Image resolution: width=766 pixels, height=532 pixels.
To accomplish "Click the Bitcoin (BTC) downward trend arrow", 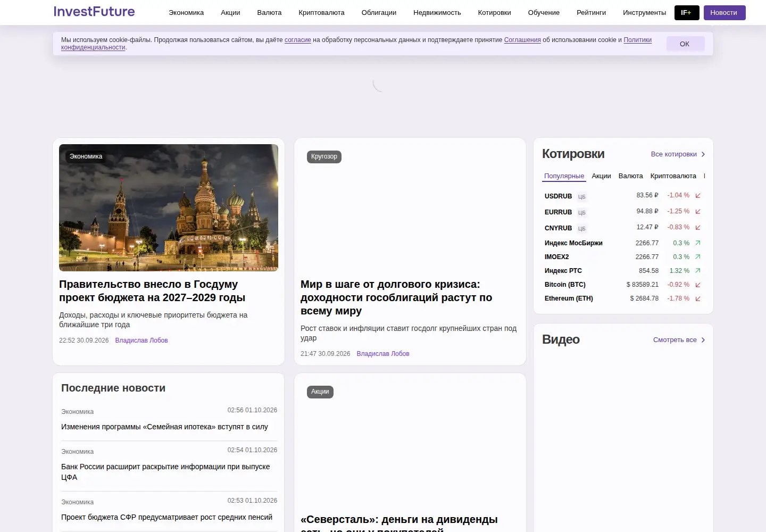I will (x=698, y=285).
